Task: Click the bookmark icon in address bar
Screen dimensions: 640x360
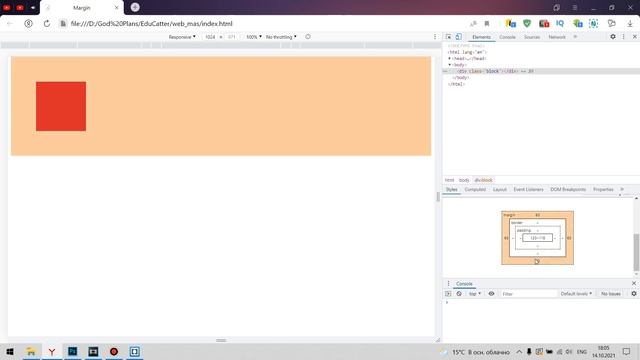Action: pyautogui.click(x=487, y=24)
